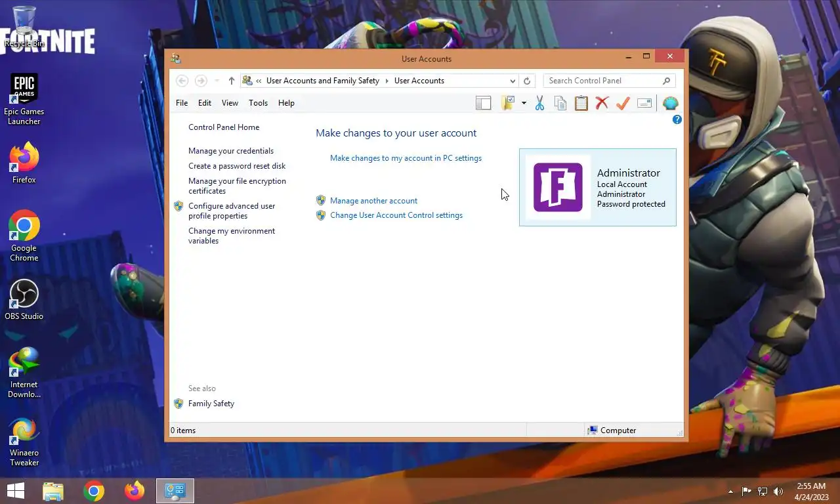Open Manage another account
840x504 pixels.
pos(373,201)
